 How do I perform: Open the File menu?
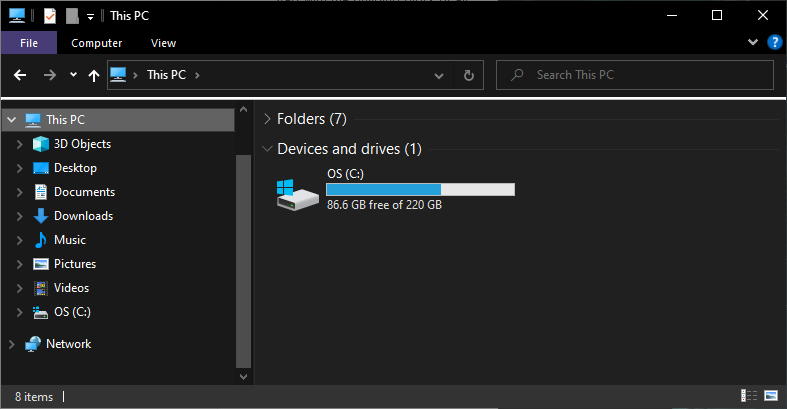point(29,43)
